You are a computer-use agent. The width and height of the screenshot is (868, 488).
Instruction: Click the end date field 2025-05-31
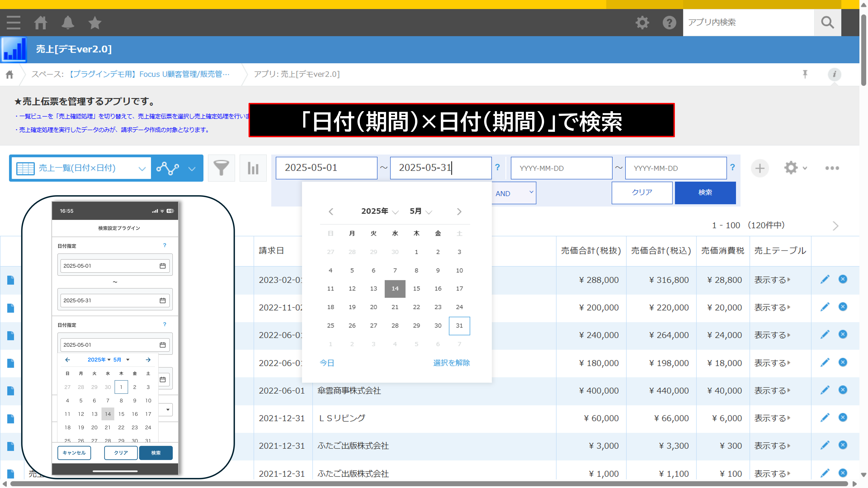[x=441, y=168]
